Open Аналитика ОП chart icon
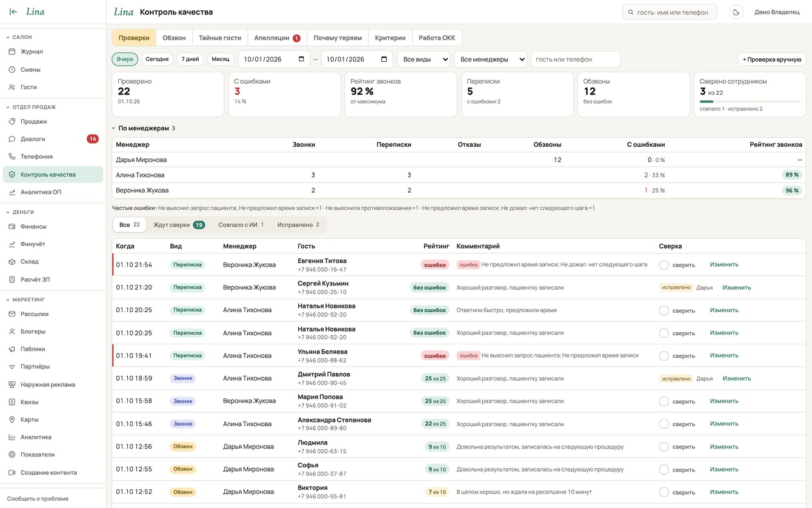 point(12,192)
